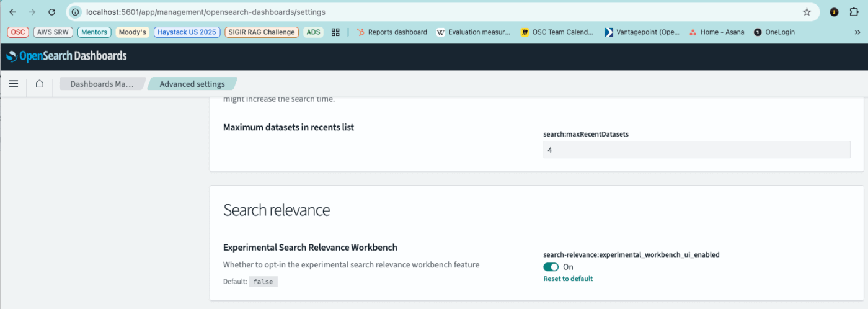Go back in browser history
Viewport: 868px width, 309px height.
click(x=12, y=12)
